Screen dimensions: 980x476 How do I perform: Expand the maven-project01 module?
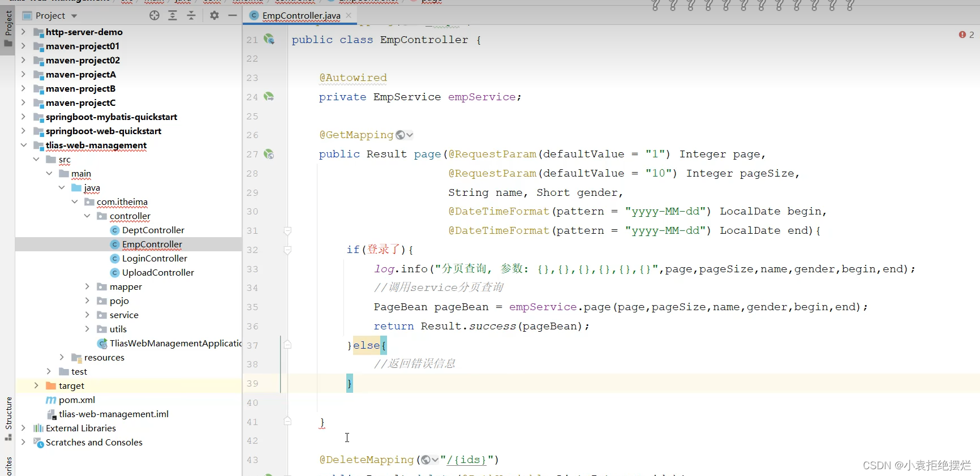pos(23,46)
